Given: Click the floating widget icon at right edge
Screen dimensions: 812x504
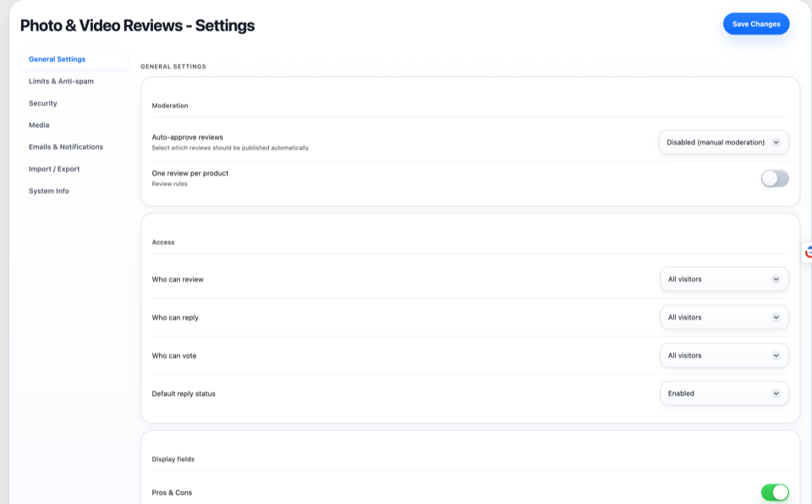Looking at the screenshot, I should coord(807,252).
